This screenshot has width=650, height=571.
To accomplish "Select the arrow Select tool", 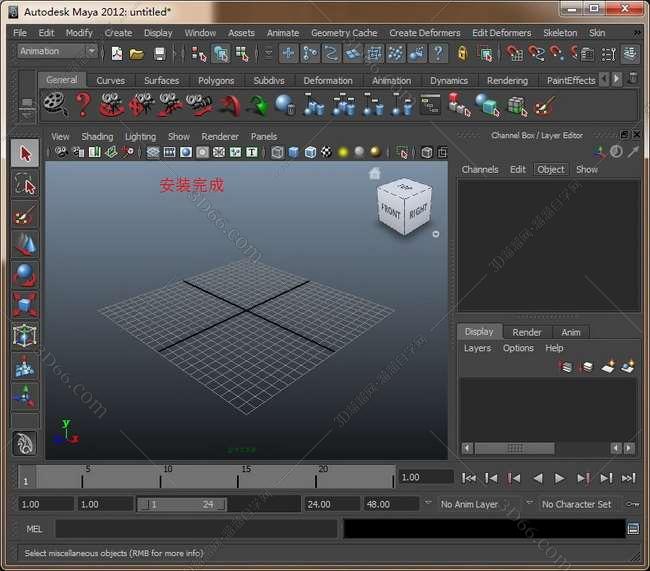I will point(25,153).
